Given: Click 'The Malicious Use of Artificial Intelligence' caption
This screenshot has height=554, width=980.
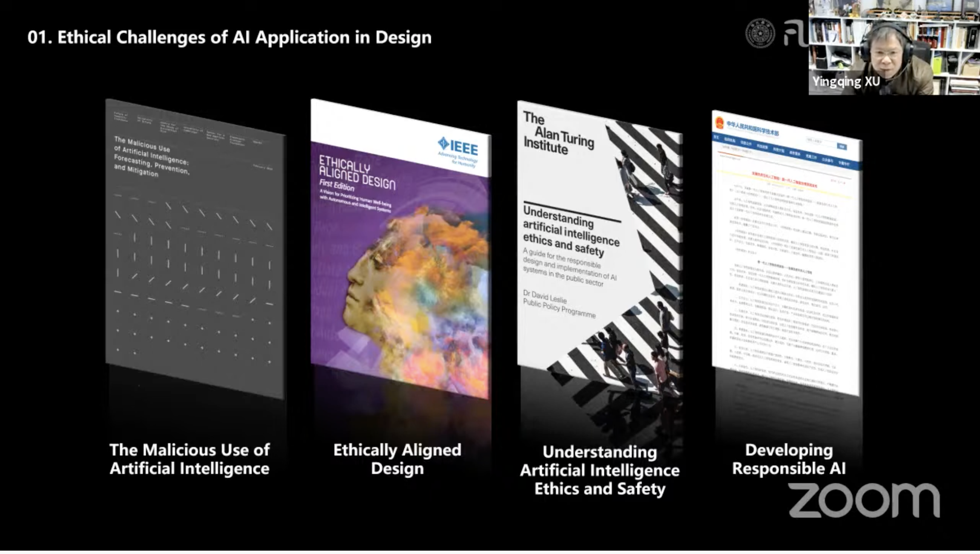Looking at the screenshot, I should [190, 459].
